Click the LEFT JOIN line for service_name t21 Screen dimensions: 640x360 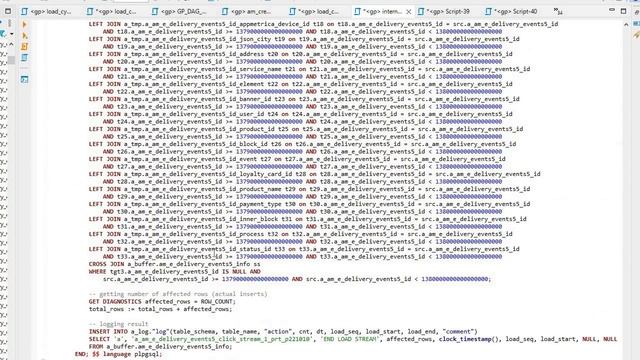[x=309, y=69]
